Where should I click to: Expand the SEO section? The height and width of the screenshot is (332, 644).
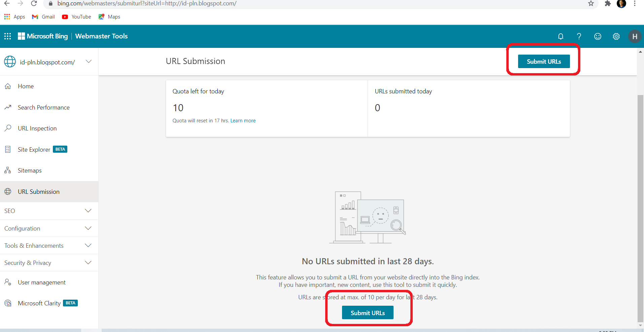(49, 211)
